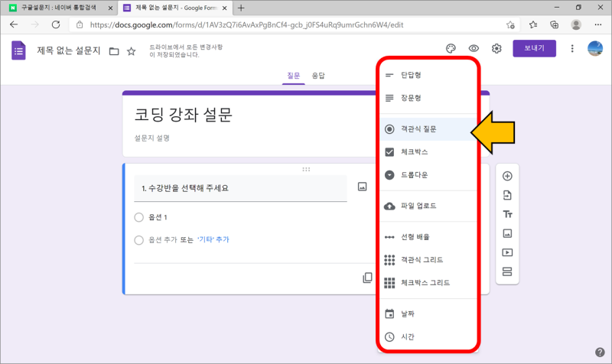
Task: Move the form to a folder using the folder icon
Action: click(114, 51)
